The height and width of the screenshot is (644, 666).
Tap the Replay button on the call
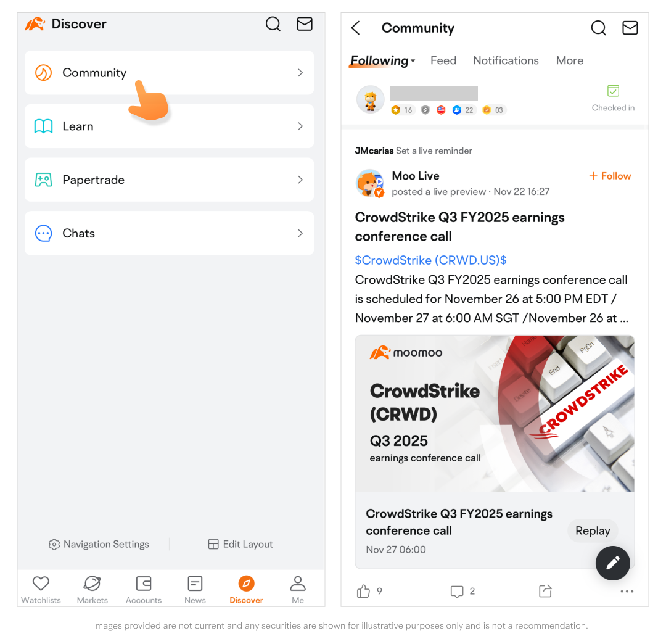[593, 530]
